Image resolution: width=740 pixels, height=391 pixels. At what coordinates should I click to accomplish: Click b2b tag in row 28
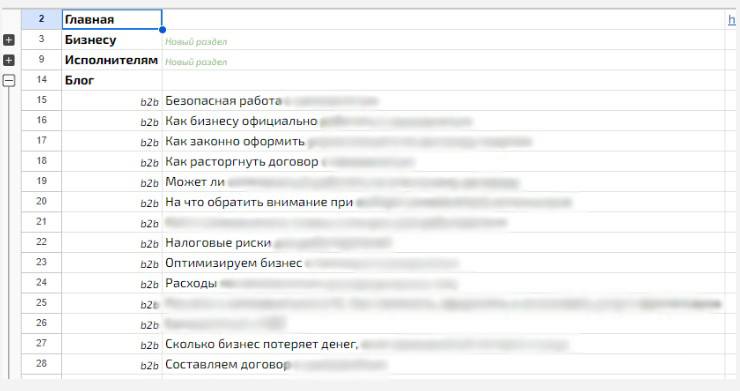(149, 366)
